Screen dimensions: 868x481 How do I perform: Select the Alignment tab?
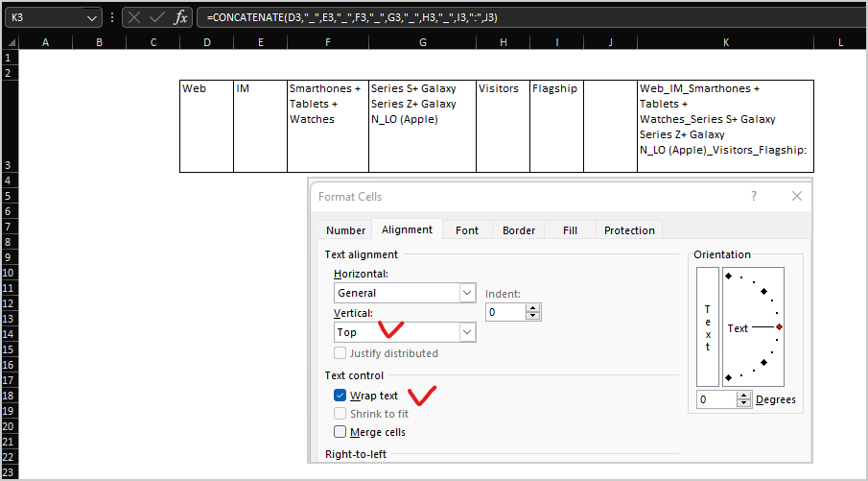[x=407, y=229]
